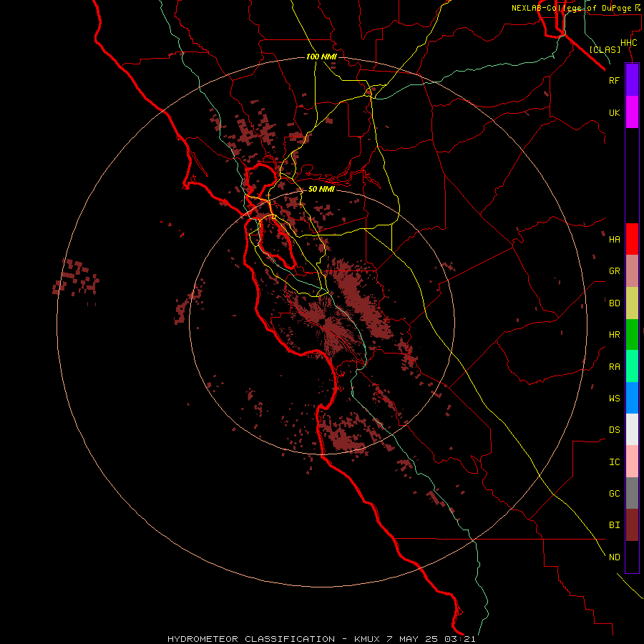This screenshot has height=644, width=644.
Task: Click the HR legend label
Action: tap(614, 335)
